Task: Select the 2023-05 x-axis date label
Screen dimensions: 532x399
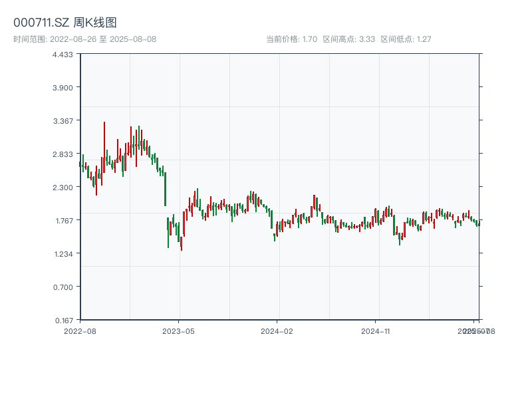Action: click(x=178, y=331)
